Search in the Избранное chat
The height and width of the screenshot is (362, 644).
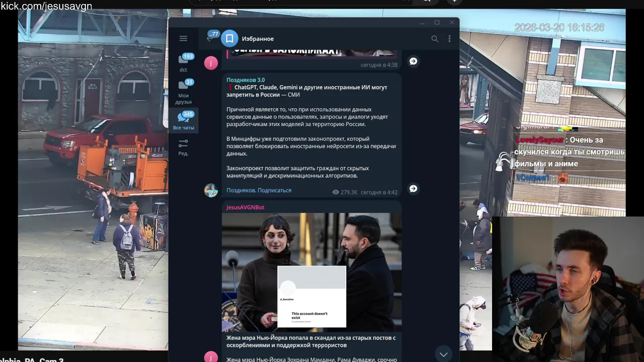(x=435, y=39)
